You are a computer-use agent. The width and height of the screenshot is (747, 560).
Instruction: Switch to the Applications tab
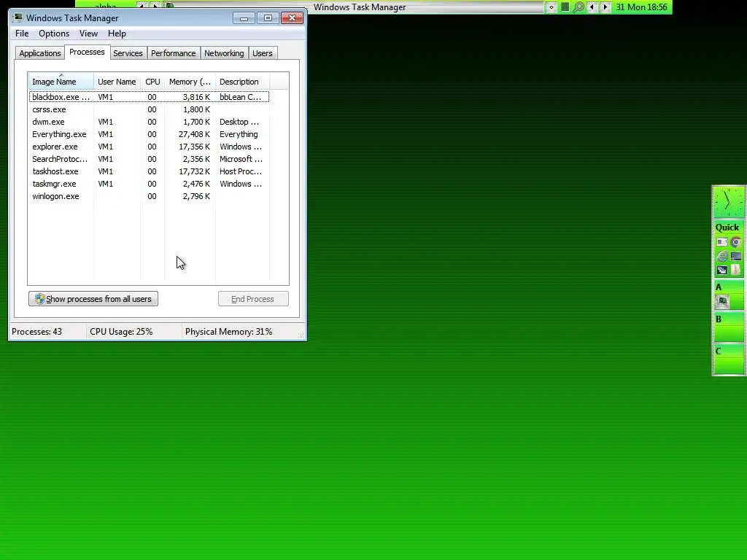coord(40,53)
